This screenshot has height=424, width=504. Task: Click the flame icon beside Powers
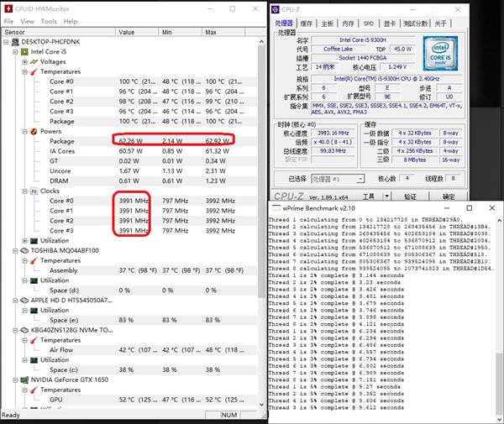pos(34,131)
